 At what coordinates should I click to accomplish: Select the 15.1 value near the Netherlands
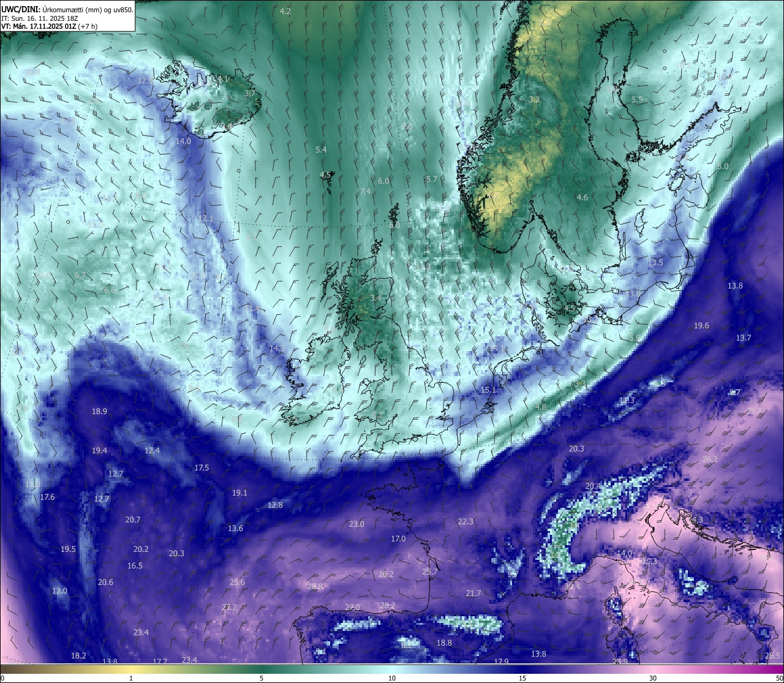488,390
